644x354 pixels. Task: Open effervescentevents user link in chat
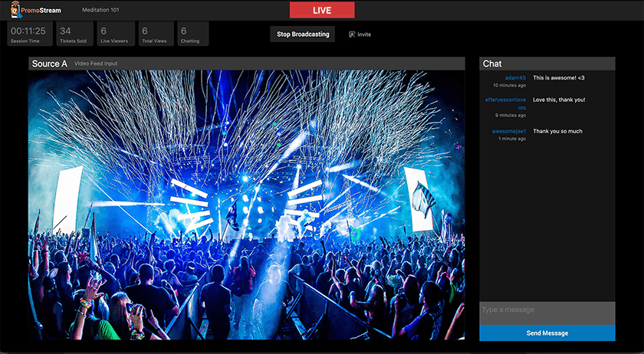click(x=506, y=103)
